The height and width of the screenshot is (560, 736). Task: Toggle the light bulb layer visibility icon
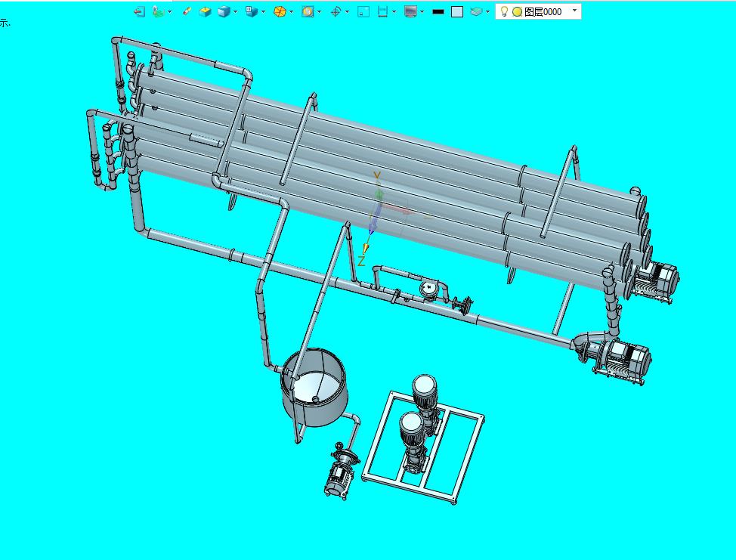[504, 12]
